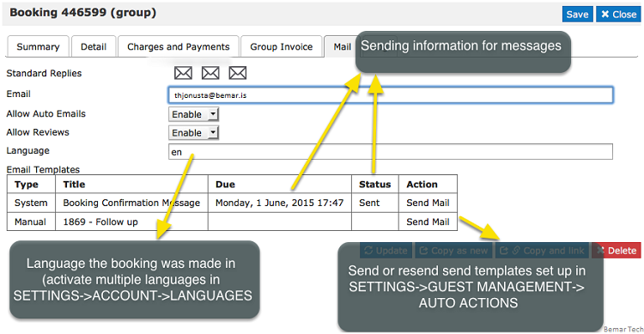Switch to the Summary tab

pos(38,47)
